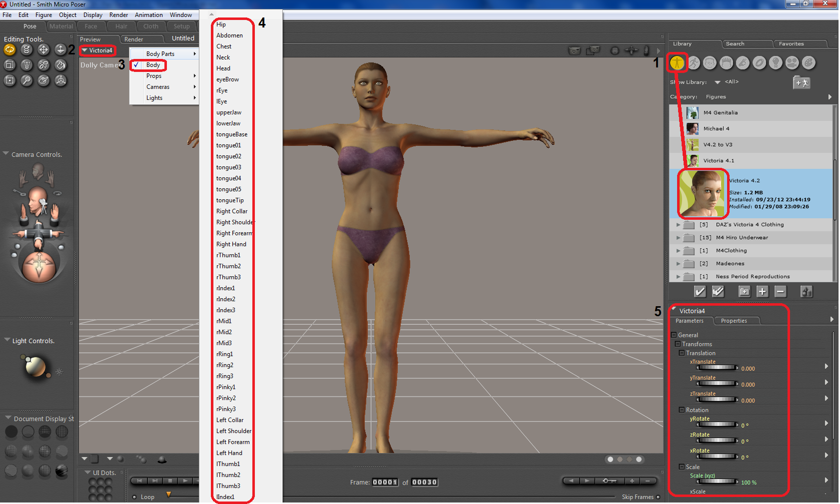Click the area render camera icon
Screen dimensions: 840x504
593,50
